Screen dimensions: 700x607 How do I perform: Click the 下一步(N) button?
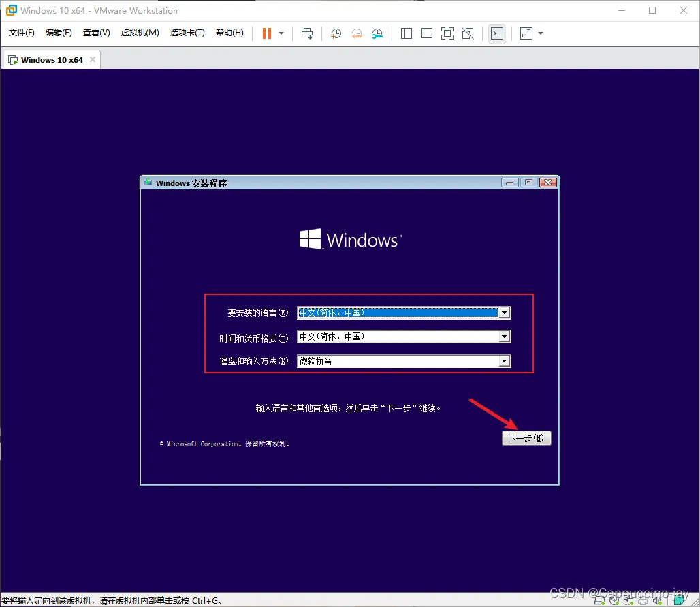[x=526, y=438]
